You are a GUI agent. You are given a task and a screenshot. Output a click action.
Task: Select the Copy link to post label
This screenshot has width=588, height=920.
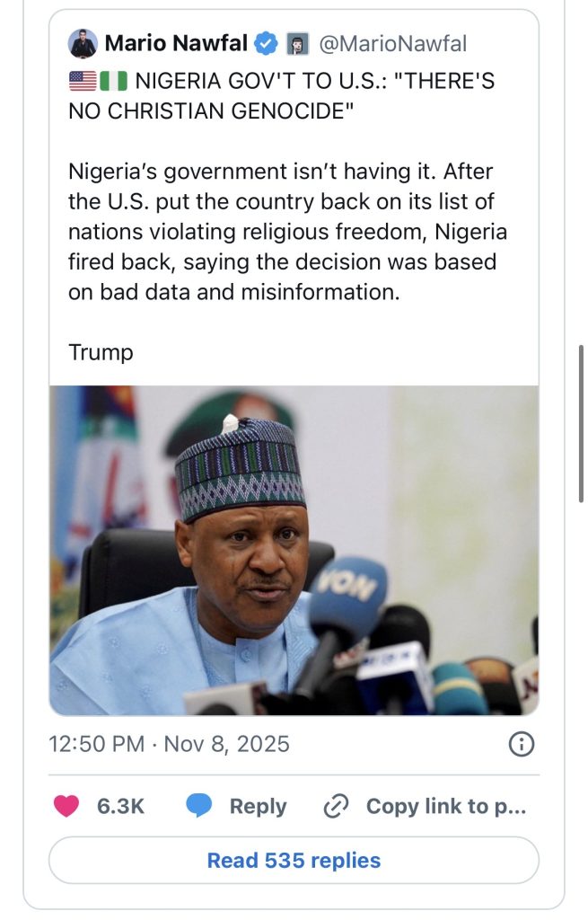446,806
